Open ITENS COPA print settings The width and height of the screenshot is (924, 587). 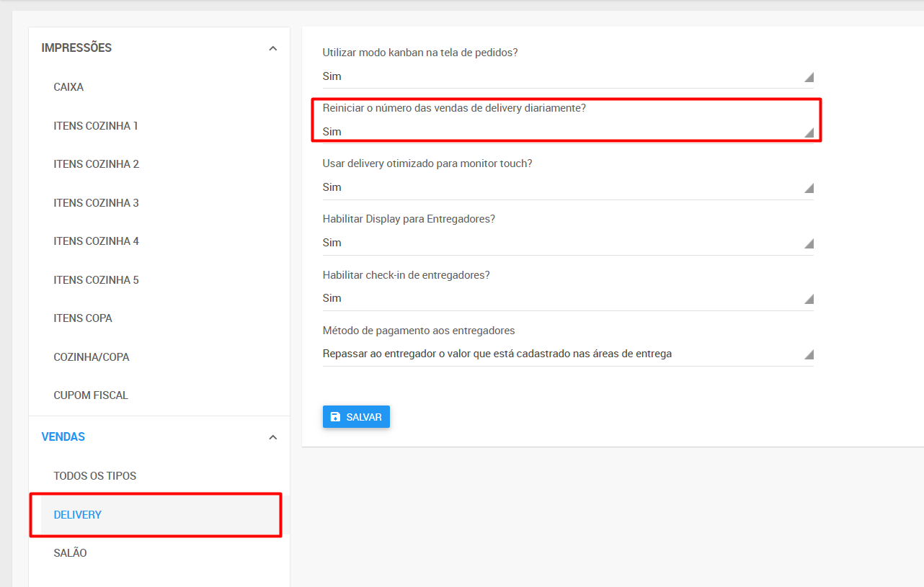click(x=83, y=318)
